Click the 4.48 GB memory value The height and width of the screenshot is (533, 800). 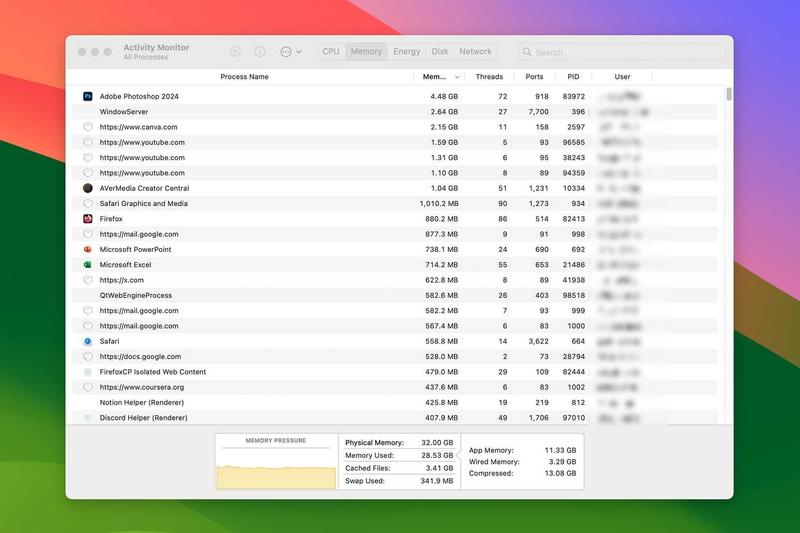[444, 96]
